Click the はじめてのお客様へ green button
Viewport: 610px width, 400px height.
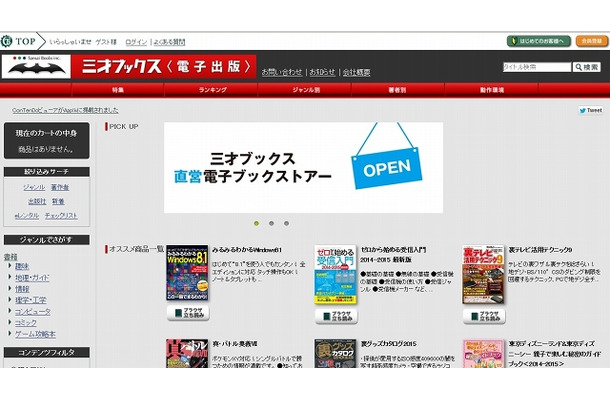click(x=539, y=41)
